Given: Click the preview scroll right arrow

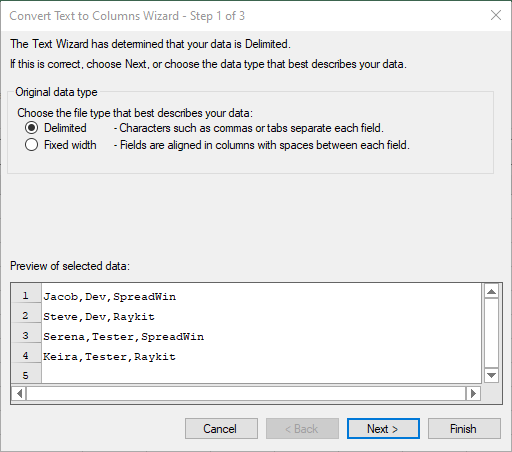Looking at the screenshot, I should pos(473,394).
